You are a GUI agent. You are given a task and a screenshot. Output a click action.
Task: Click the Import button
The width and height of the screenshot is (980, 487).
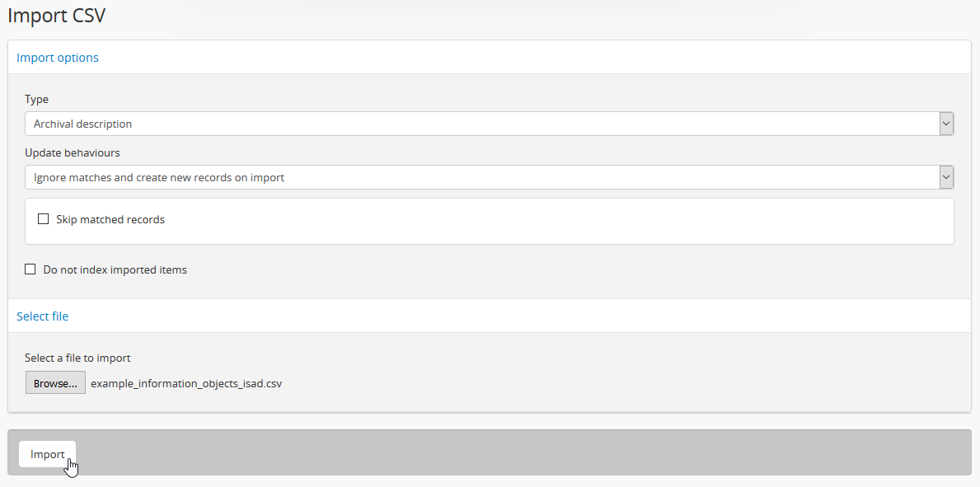(x=48, y=454)
